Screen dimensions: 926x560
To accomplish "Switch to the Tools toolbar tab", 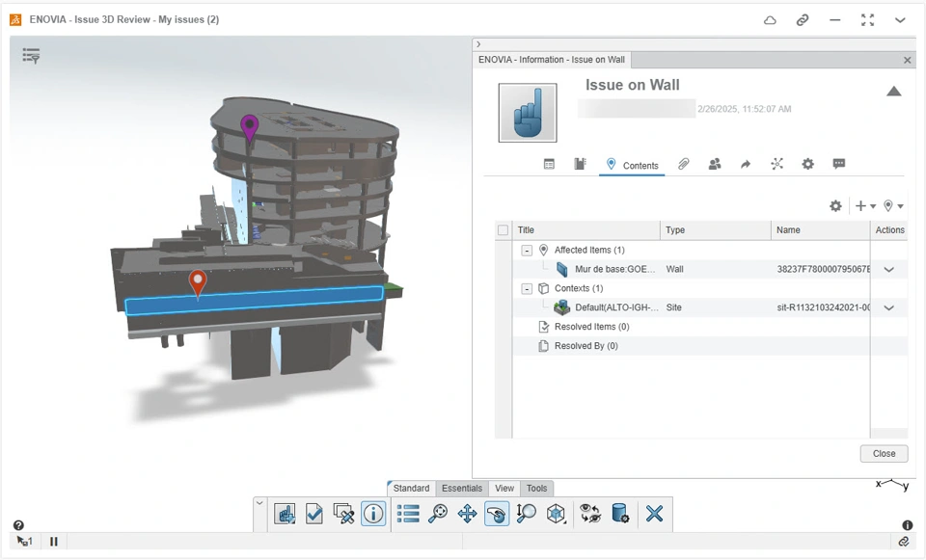I will point(537,488).
